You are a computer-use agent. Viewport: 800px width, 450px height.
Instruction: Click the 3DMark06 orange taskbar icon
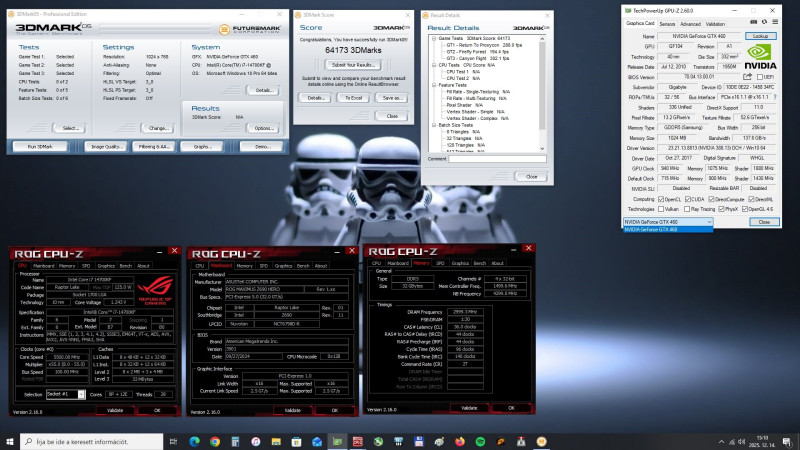coord(541,442)
